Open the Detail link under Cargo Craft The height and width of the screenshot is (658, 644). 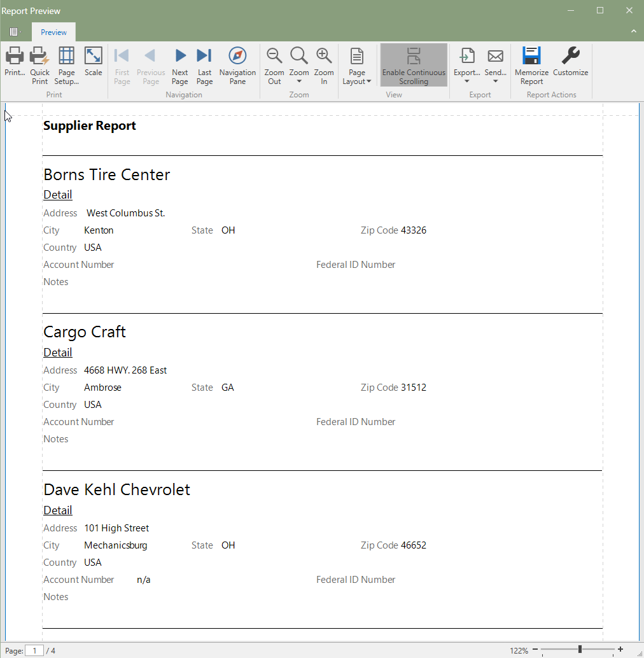coord(58,353)
